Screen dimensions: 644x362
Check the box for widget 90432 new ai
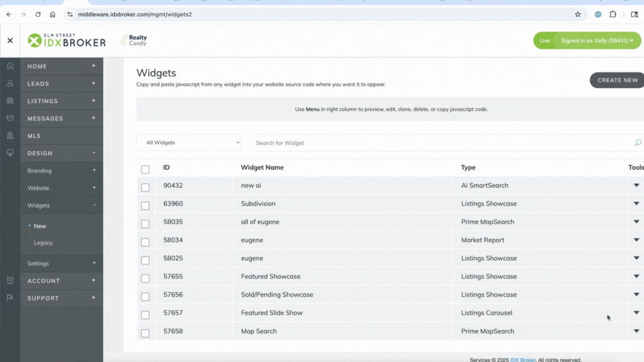tap(145, 188)
